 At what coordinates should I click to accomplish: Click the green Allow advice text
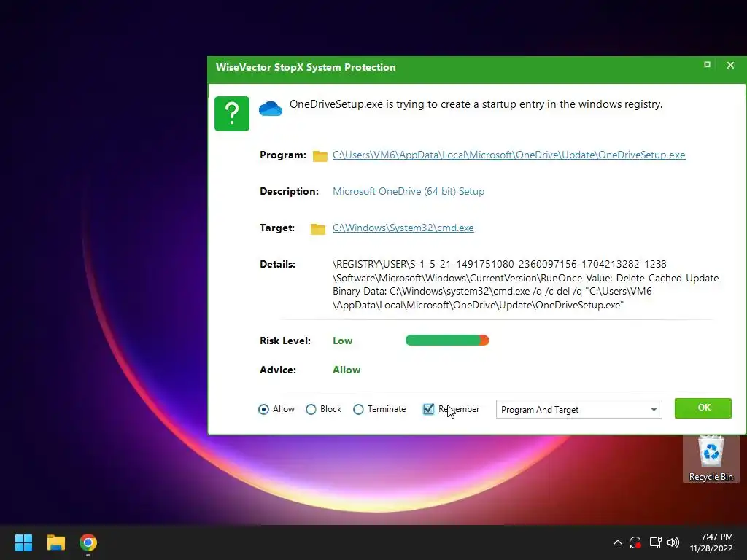pyautogui.click(x=347, y=370)
